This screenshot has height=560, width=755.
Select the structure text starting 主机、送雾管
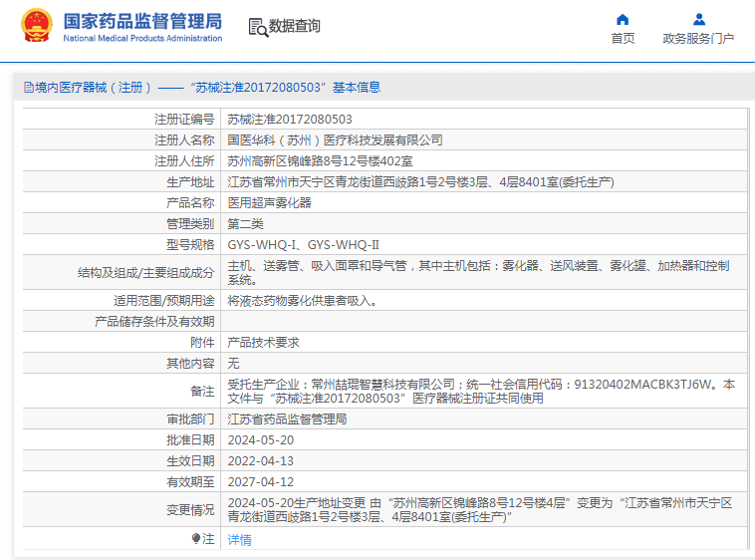pyautogui.click(x=479, y=272)
